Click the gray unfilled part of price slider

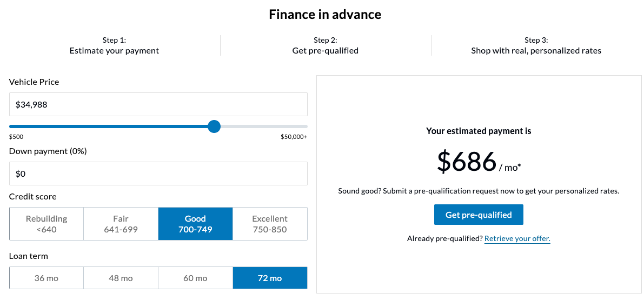[x=264, y=126]
